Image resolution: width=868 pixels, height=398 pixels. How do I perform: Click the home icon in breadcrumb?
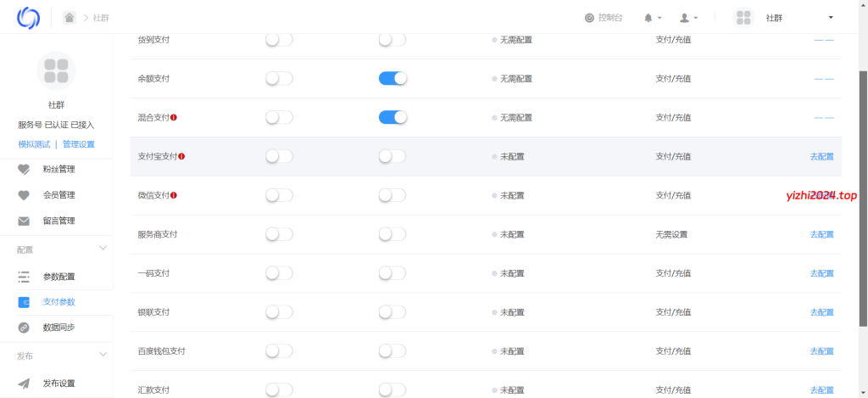pos(70,17)
